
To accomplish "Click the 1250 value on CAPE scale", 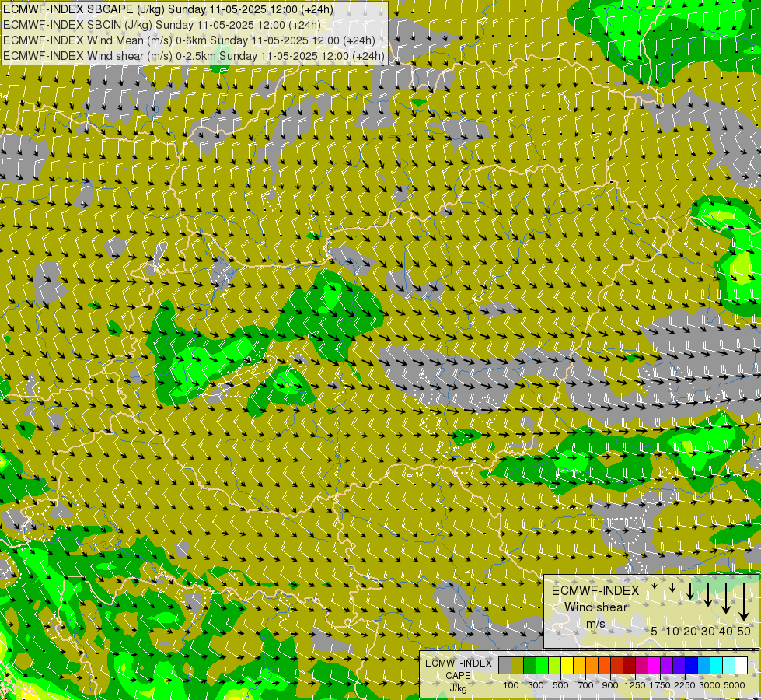I will tap(635, 685).
